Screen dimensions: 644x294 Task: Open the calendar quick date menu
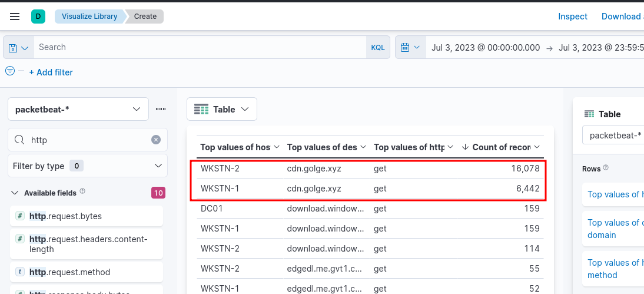coord(410,48)
